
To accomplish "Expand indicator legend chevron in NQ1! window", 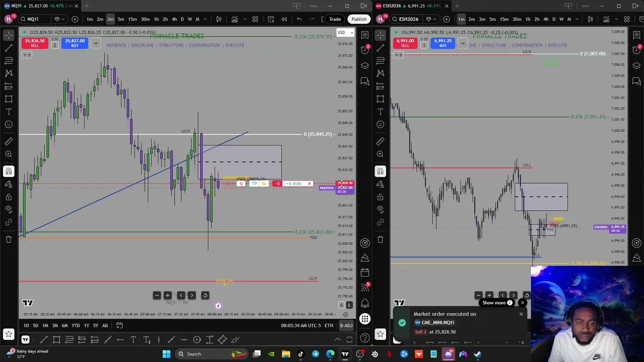I will (27, 54).
